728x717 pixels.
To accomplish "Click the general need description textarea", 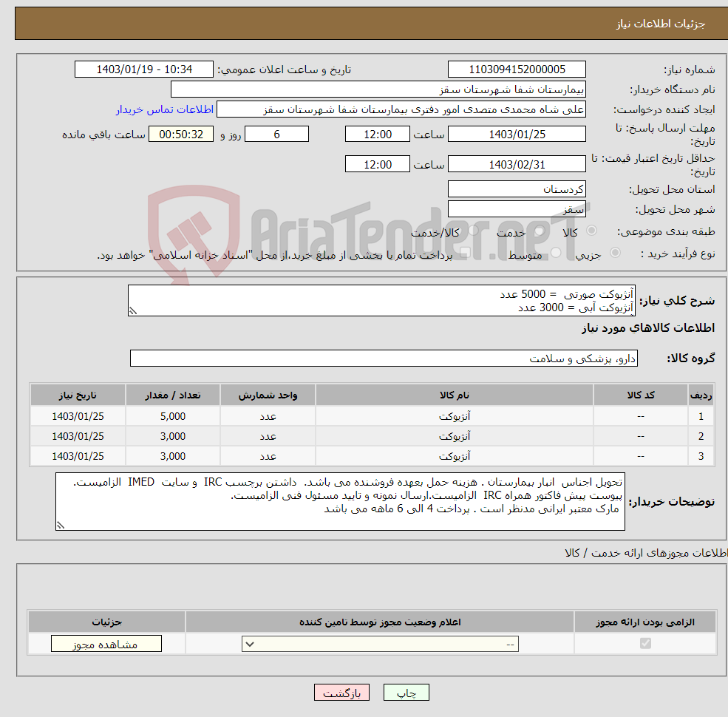I will pyautogui.click(x=381, y=300).
